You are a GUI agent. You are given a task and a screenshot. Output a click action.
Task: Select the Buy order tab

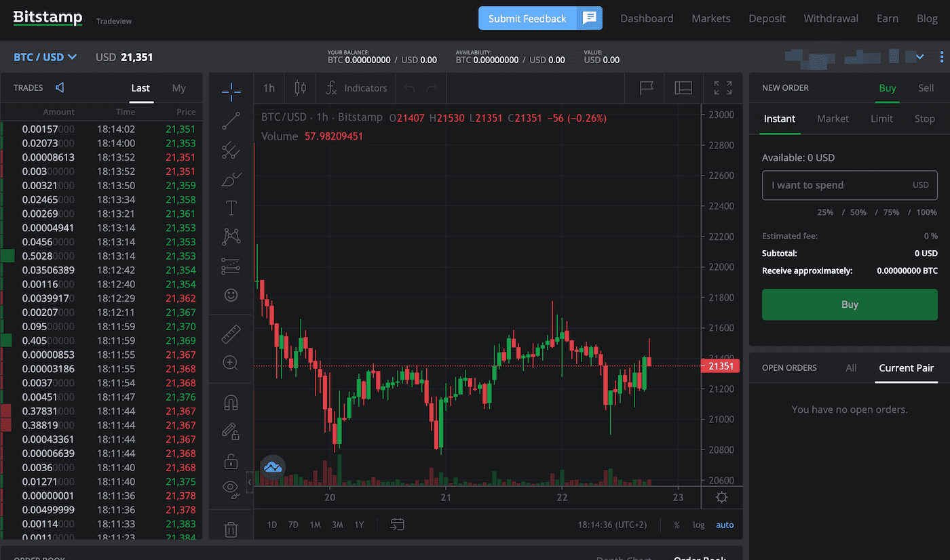point(888,88)
